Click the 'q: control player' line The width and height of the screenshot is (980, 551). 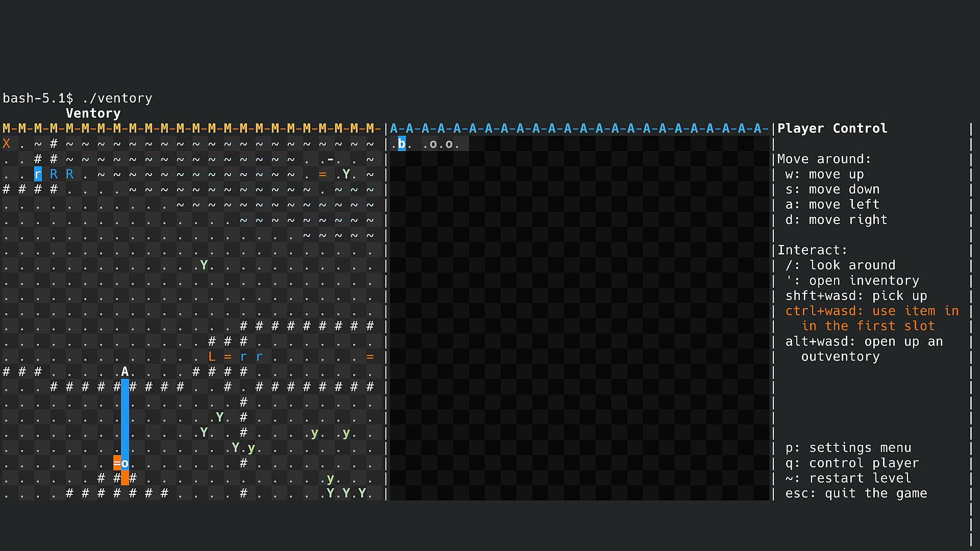coord(852,463)
